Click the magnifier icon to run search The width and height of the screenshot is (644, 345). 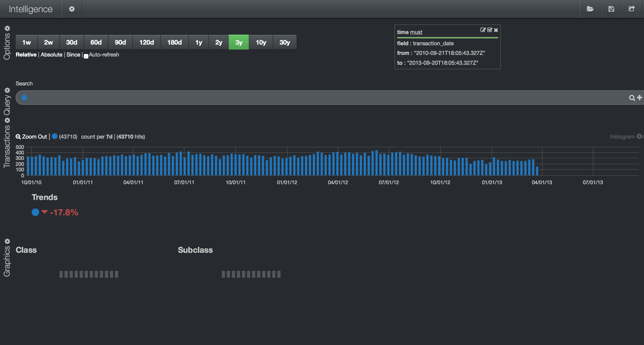[x=632, y=98]
